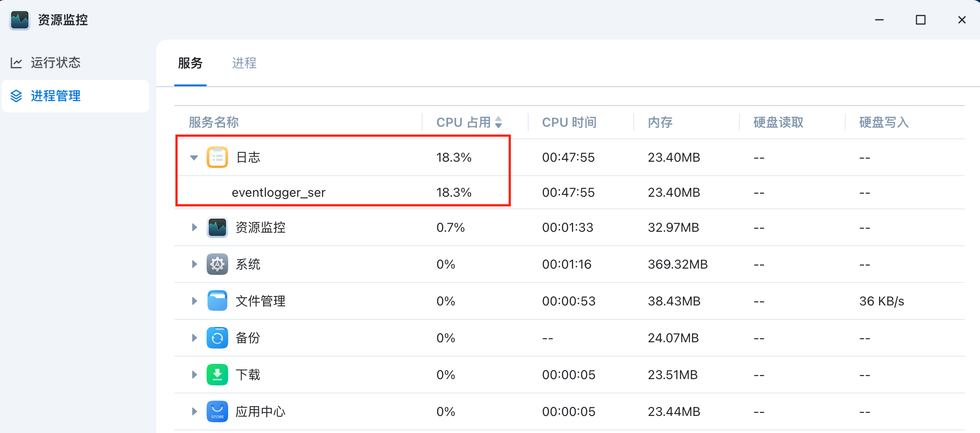Image resolution: width=980 pixels, height=433 pixels.
Task: Click the 服务名称 column header
Action: 214,122
